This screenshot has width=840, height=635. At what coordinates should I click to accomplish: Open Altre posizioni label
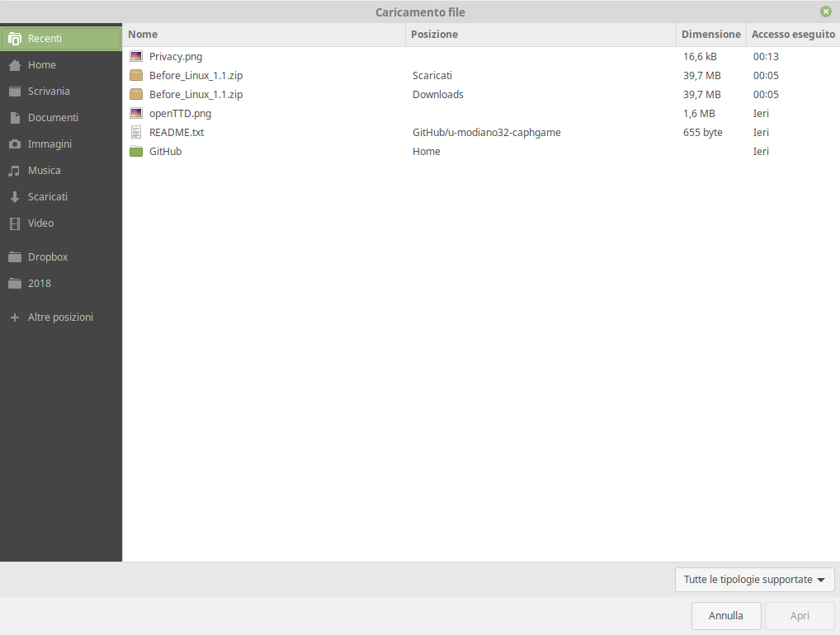tap(60, 317)
